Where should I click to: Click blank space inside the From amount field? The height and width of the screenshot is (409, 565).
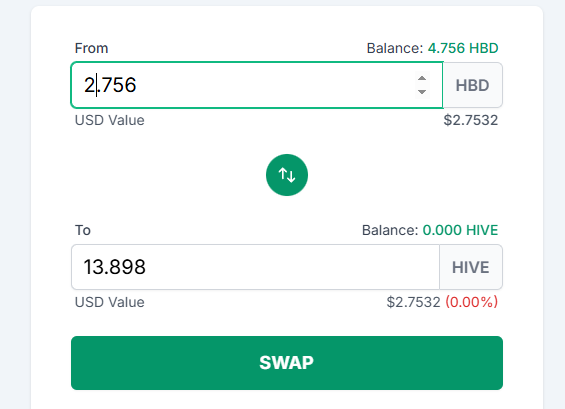[x=274, y=85]
